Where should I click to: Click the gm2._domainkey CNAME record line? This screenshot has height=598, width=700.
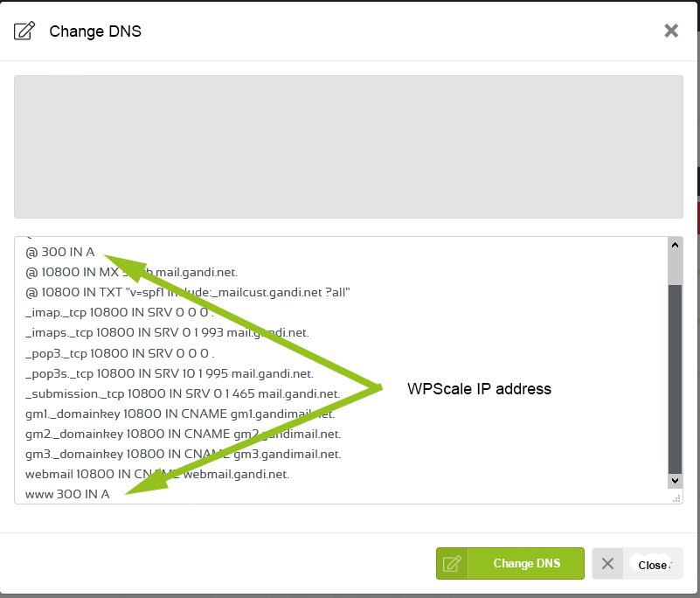click(x=183, y=434)
